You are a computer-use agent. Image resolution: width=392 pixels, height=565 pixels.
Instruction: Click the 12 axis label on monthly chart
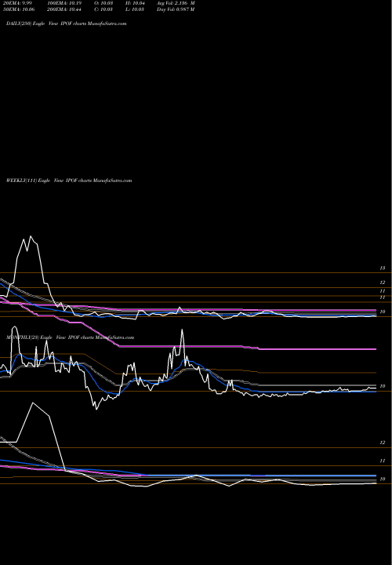(383, 443)
